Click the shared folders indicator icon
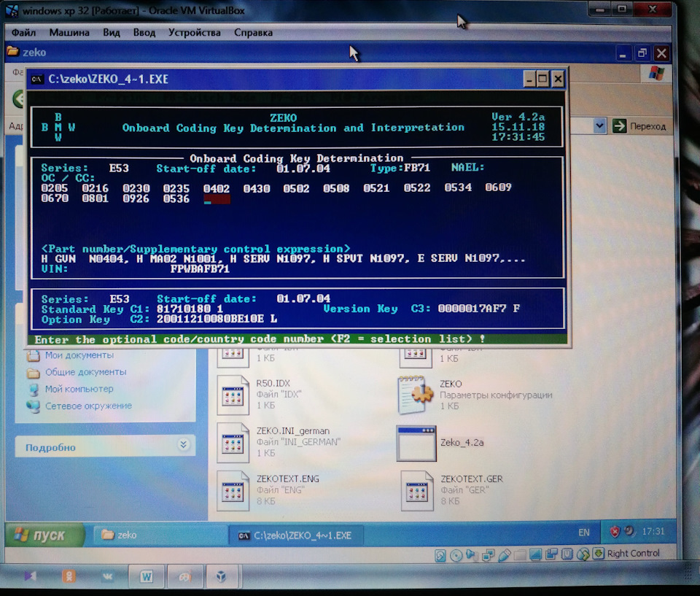This screenshot has height=596, width=700. 520,555
